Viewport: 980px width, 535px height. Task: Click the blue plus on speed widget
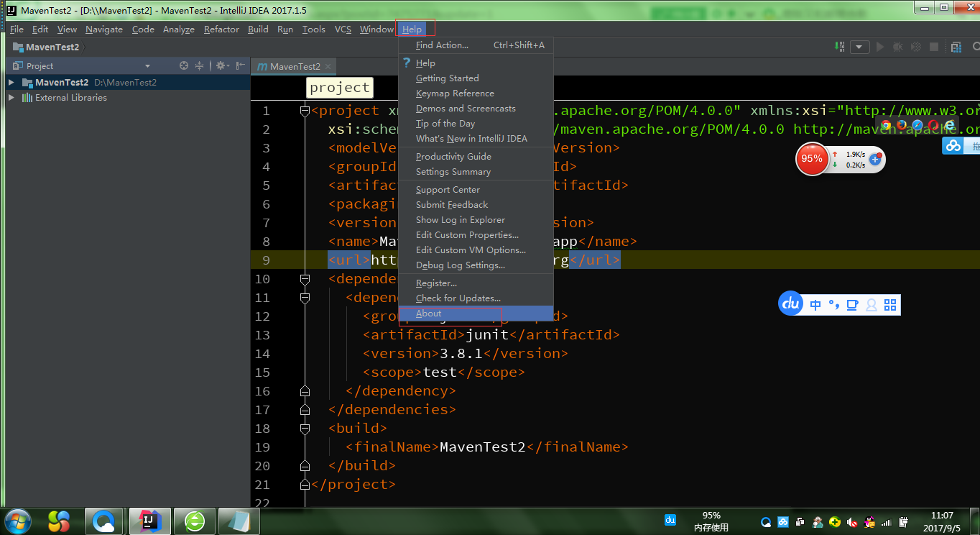pos(875,160)
